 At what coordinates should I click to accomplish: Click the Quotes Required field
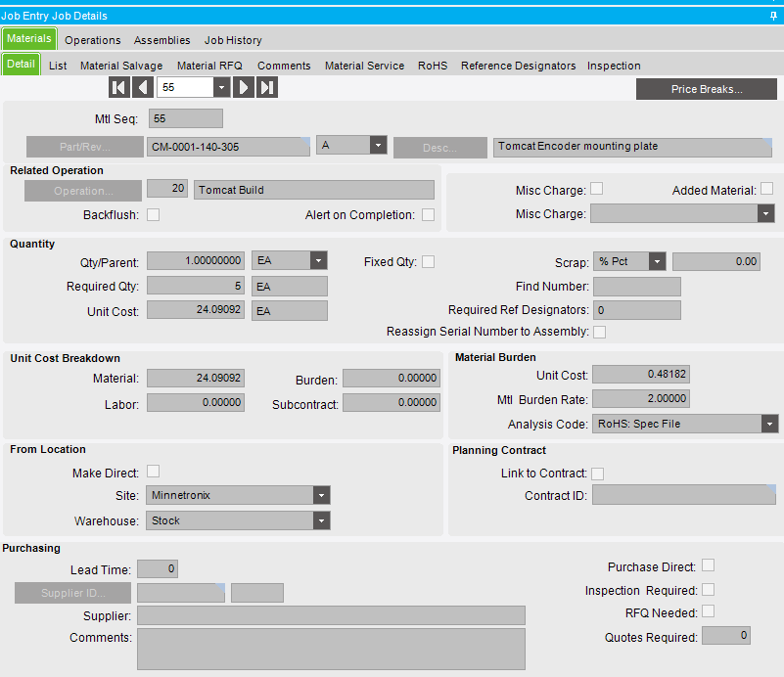[x=726, y=636]
